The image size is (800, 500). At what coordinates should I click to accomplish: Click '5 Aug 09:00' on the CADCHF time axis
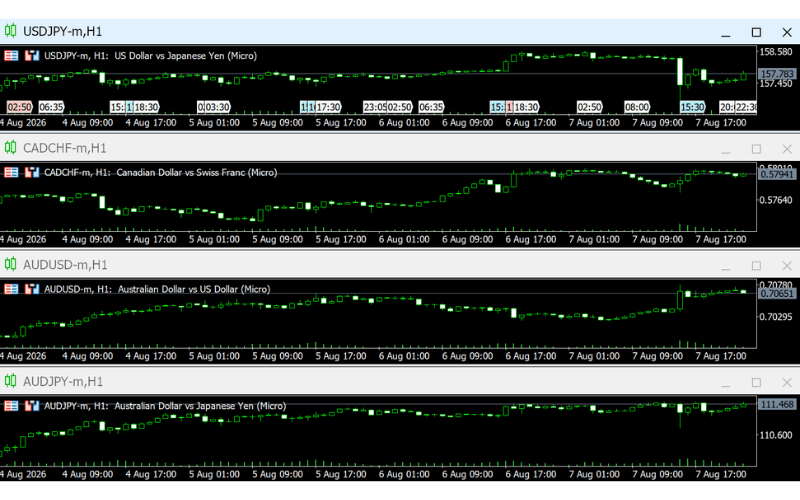coord(278,239)
